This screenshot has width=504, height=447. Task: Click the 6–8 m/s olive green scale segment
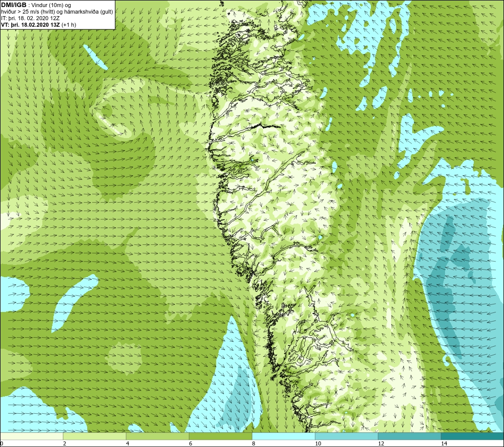[x=221, y=436]
